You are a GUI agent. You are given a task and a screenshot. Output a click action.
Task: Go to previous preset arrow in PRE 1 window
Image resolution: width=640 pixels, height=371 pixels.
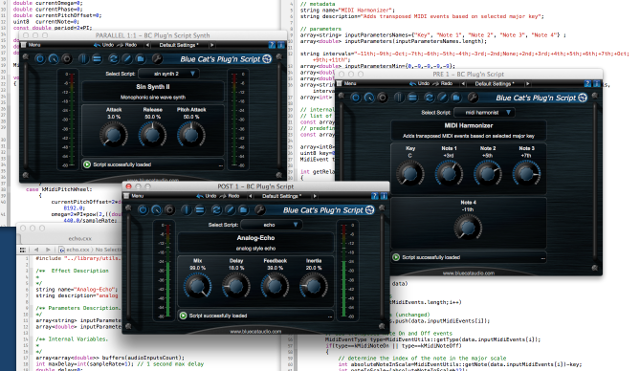coord(463,83)
